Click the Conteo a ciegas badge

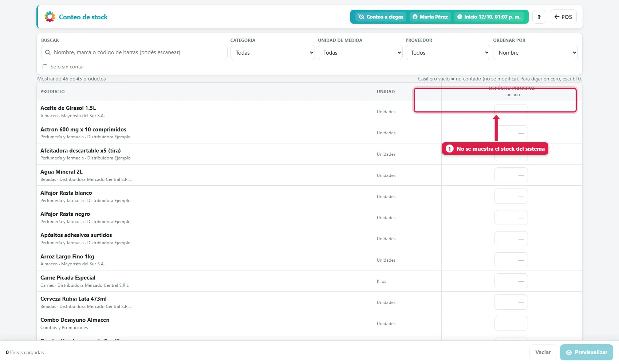381,17
